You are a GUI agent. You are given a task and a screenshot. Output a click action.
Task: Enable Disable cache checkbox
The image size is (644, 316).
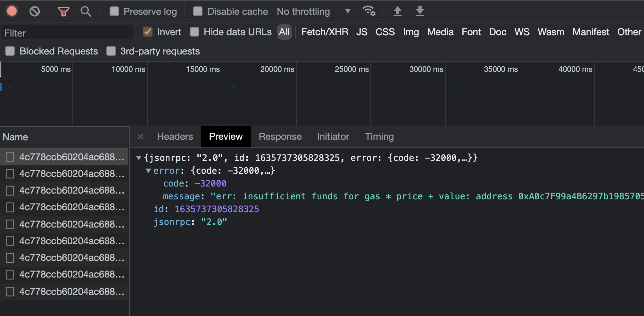pos(198,11)
